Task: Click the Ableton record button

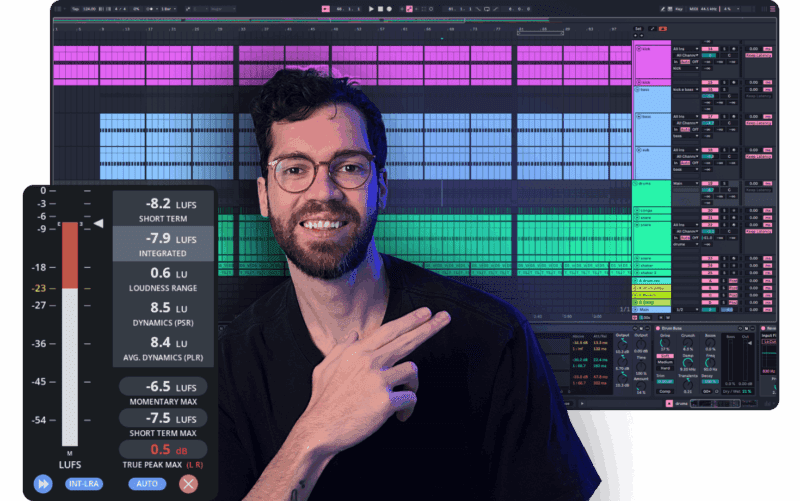Action: 389,9
